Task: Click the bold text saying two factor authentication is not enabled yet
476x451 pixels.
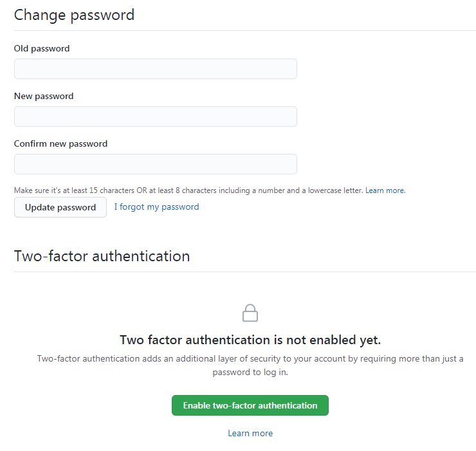Action: [x=250, y=340]
